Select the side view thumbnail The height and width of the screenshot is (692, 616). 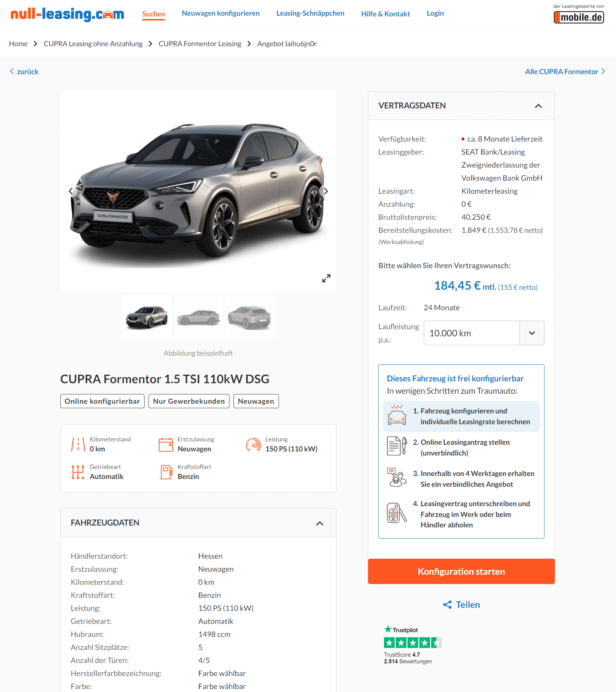[199, 317]
